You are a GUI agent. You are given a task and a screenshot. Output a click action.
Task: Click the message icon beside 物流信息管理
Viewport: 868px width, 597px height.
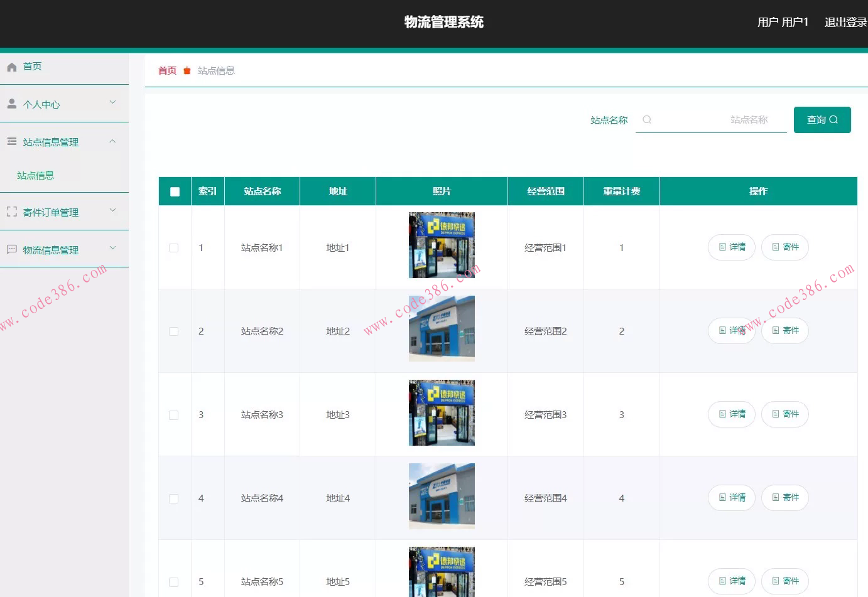(11, 249)
